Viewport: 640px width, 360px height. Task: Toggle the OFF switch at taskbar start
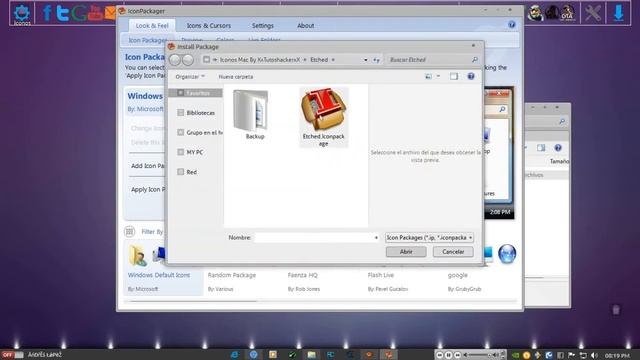pyautogui.click(x=12, y=355)
